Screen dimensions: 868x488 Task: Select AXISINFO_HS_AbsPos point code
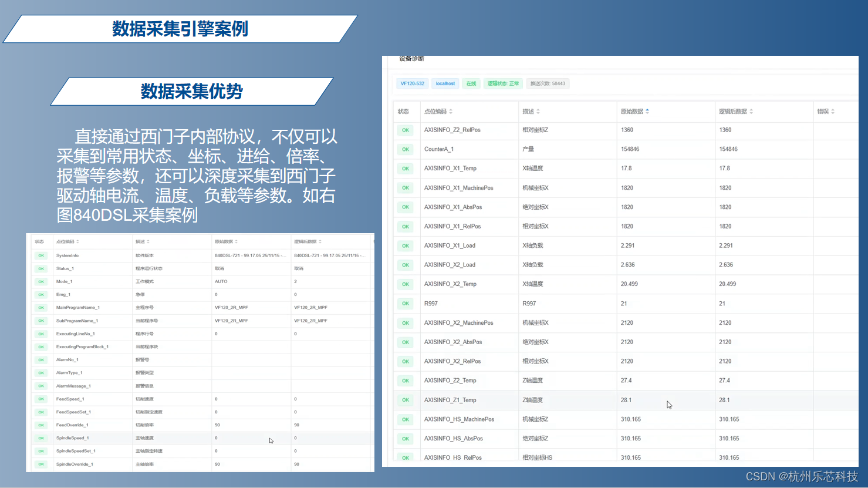coord(454,439)
